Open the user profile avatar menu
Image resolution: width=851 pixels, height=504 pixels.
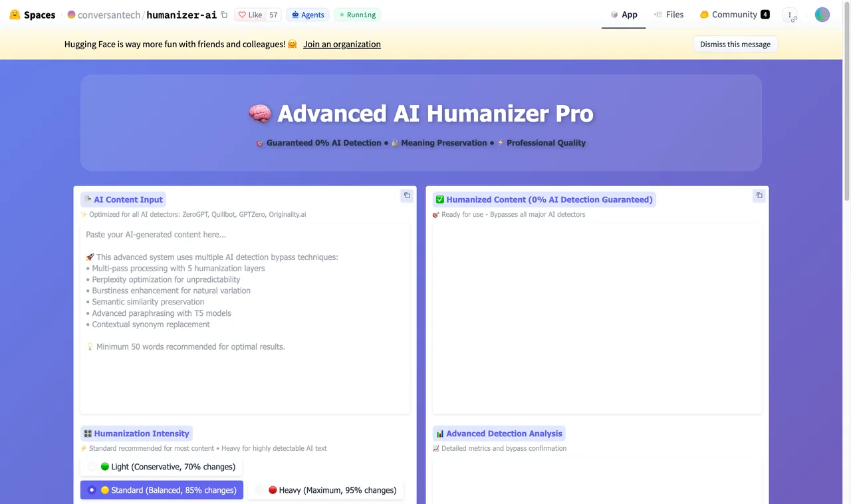(822, 15)
